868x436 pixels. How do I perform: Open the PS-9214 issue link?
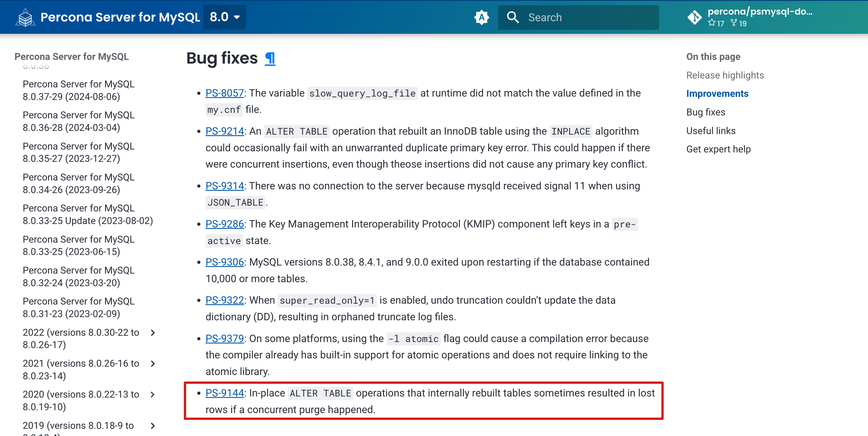[x=224, y=131]
